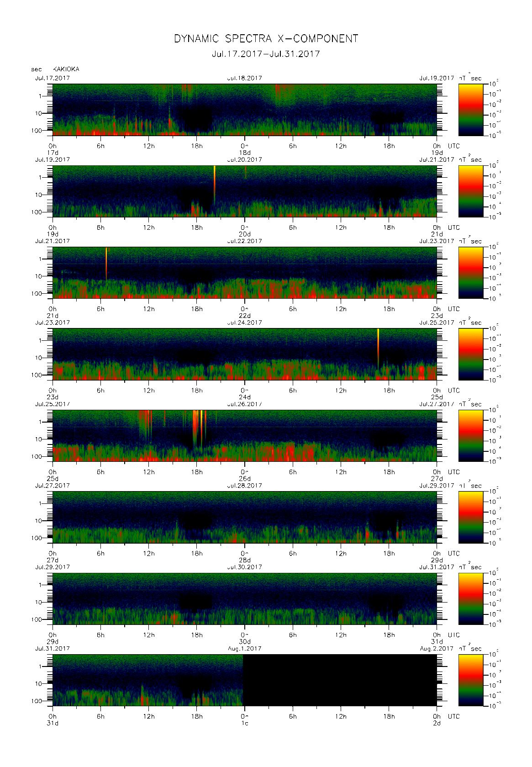Click the third spectrogram panel from top

tap(244, 273)
